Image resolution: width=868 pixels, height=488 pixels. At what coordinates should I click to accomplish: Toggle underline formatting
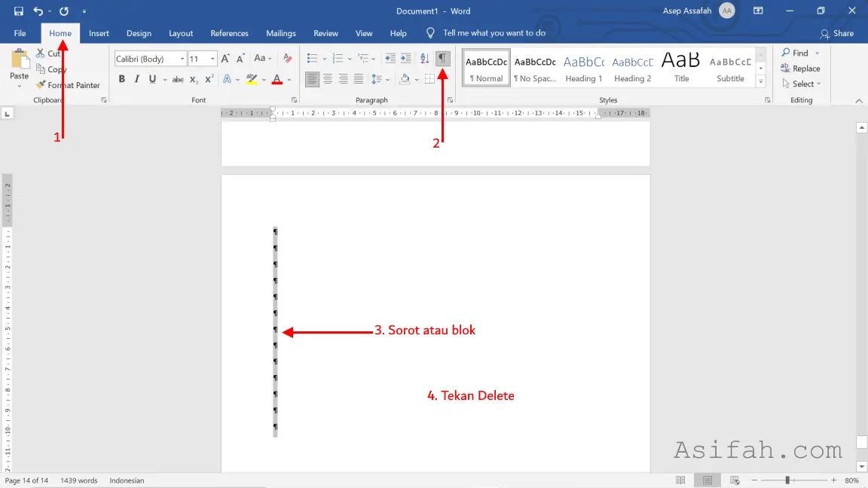(152, 79)
